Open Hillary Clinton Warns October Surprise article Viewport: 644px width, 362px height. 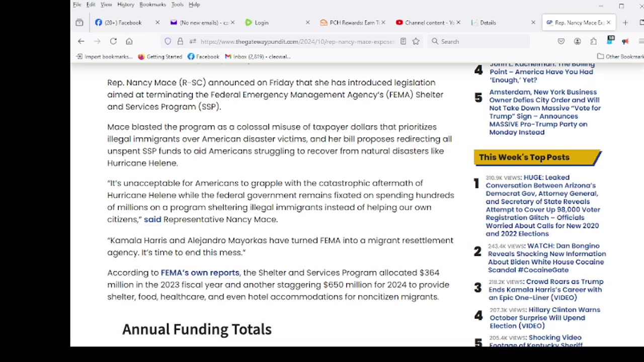pos(545,318)
